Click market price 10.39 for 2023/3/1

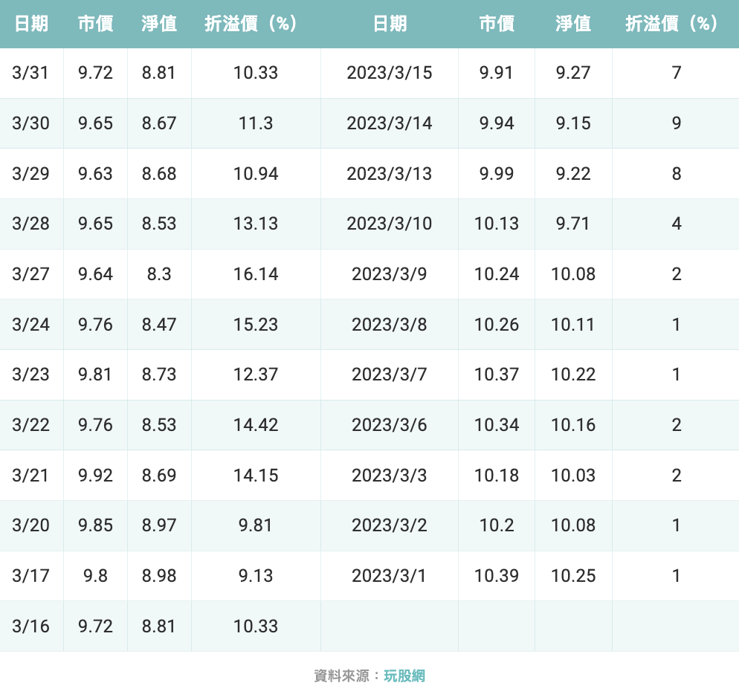coord(497,576)
